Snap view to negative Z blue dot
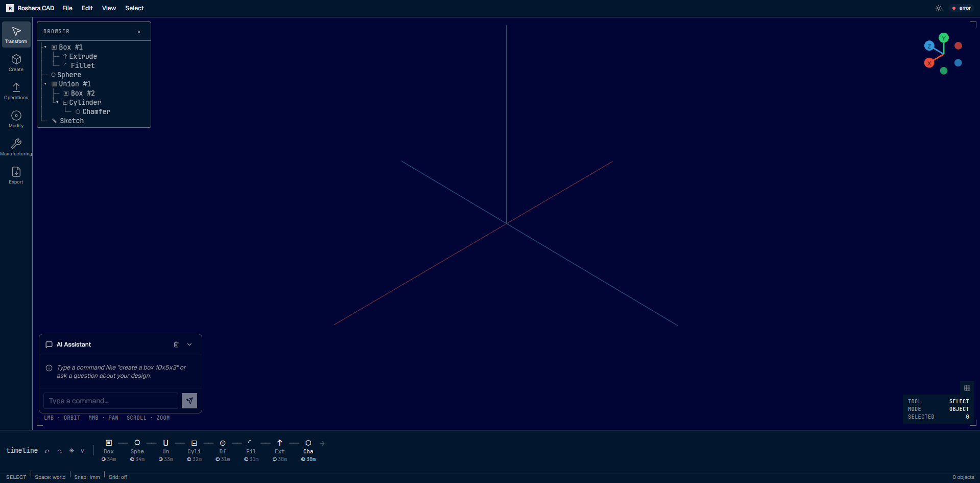Image resolution: width=980 pixels, height=483 pixels. click(958, 63)
